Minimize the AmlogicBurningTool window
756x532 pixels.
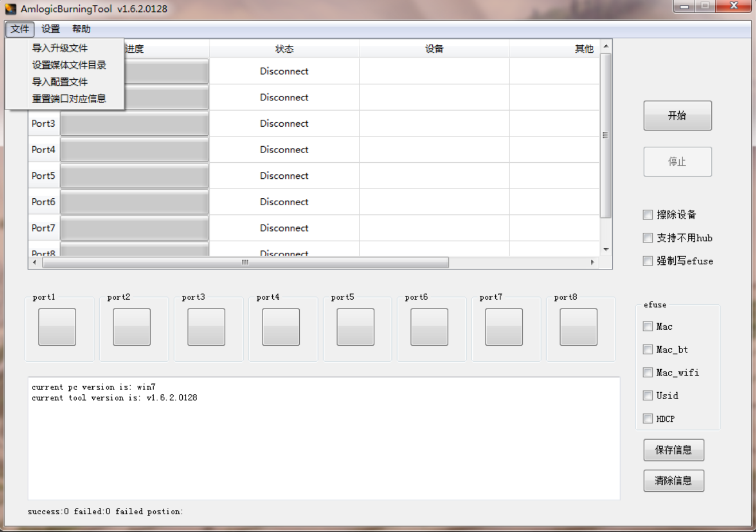[x=684, y=6]
